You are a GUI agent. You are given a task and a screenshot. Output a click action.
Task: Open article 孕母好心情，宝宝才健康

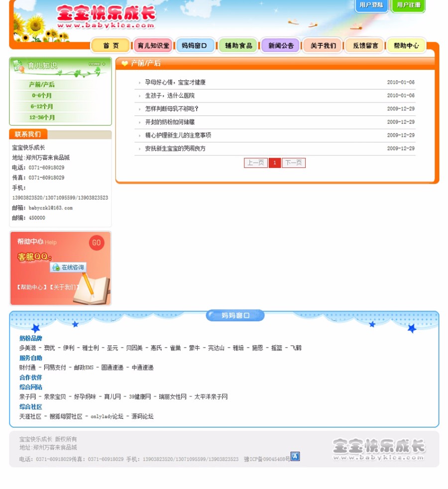[x=175, y=82]
